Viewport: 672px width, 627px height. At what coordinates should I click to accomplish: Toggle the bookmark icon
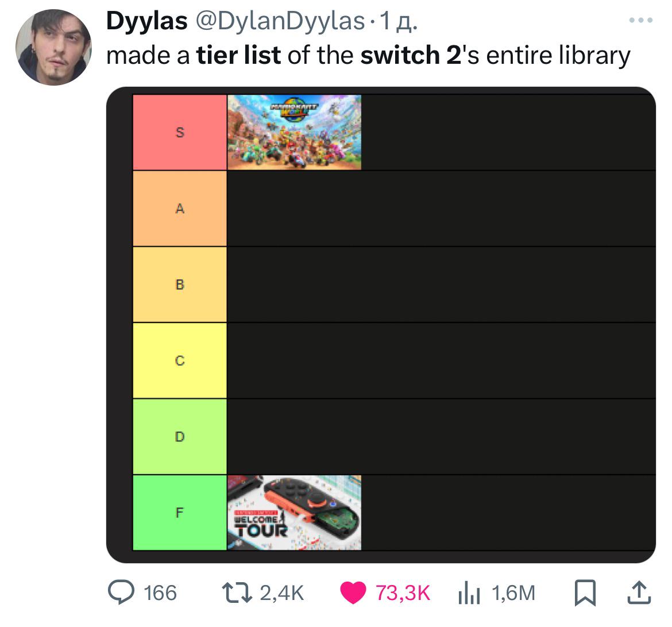click(585, 593)
